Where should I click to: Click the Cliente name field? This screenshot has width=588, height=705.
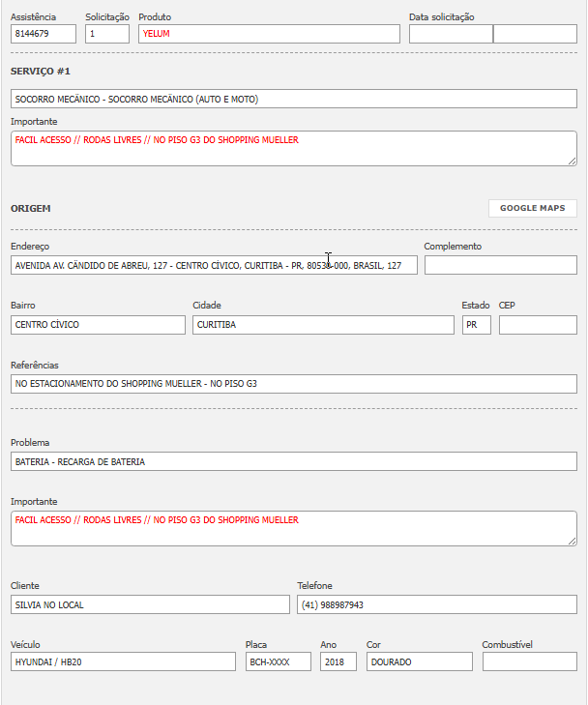tap(150, 604)
